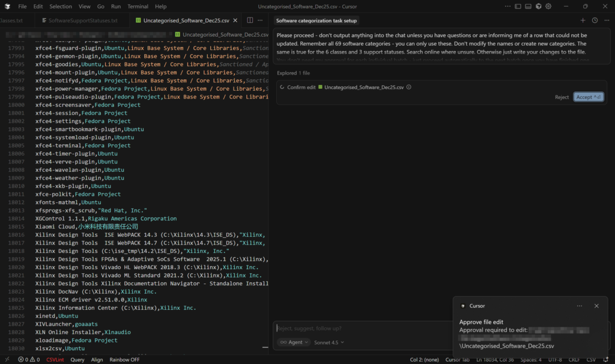615x364 pixels.
Task: Open errors and warnings status indicator
Action: (x=29, y=359)
